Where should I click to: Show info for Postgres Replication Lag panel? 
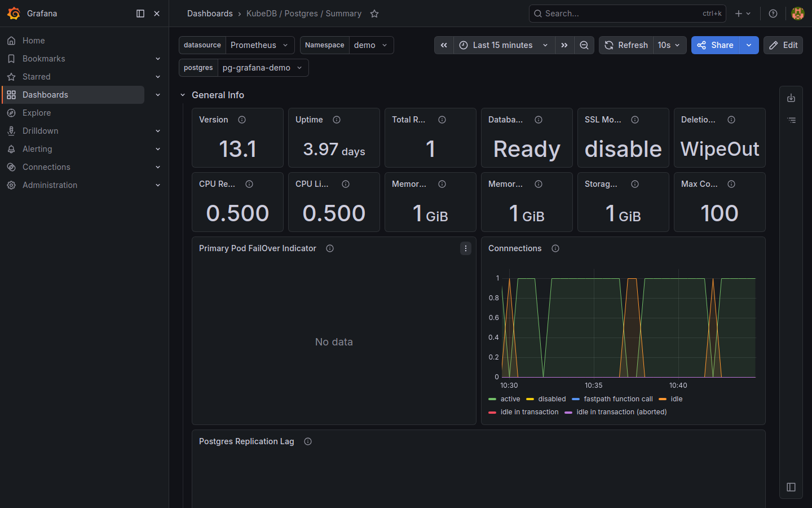(x=308, y=441)
